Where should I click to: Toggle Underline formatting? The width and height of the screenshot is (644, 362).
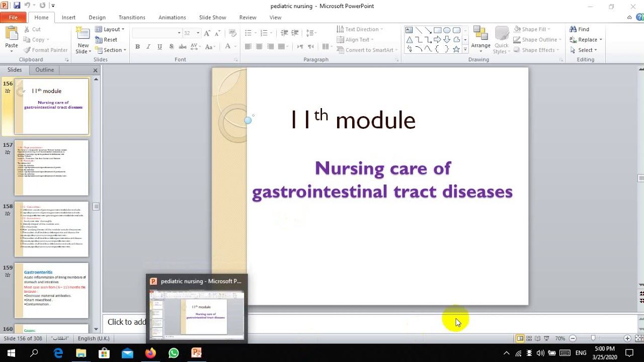point(159,46)
